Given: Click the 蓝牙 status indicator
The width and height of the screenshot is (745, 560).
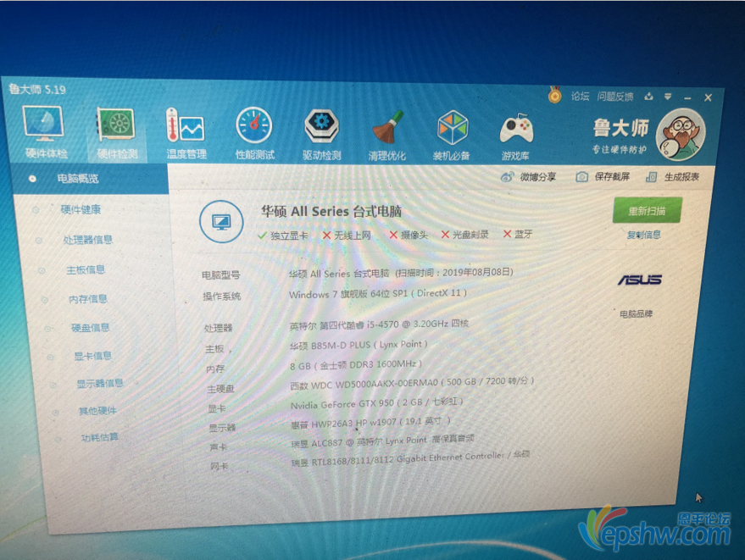Looking at the screenshot, I should pyautogui.click(x=518, y=234).
